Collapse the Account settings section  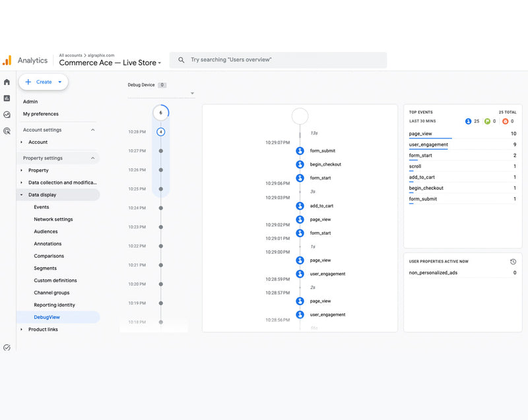[x=92, y=130]
